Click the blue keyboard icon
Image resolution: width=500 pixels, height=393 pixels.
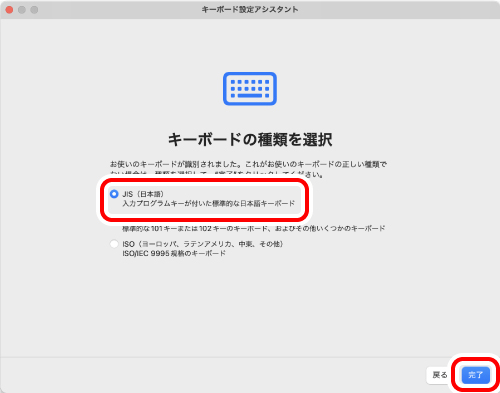[x=250, y=89]
